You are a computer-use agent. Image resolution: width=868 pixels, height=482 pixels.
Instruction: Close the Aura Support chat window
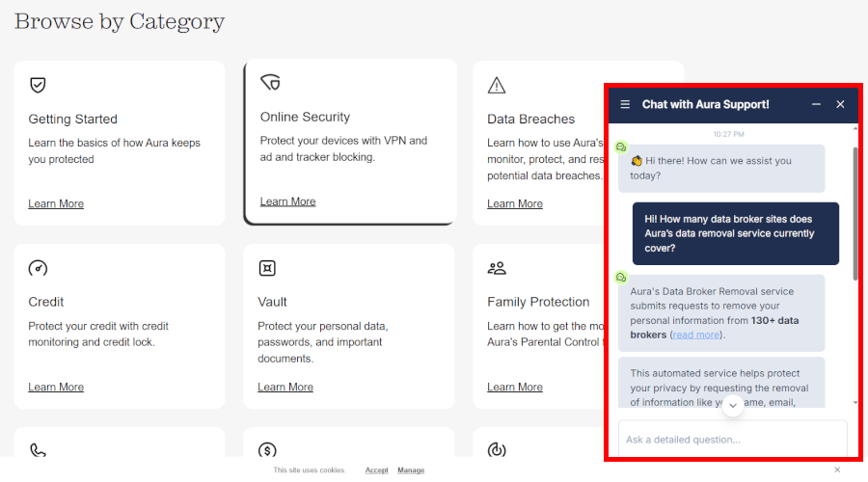pyautogui.click(x=840, y=104)
